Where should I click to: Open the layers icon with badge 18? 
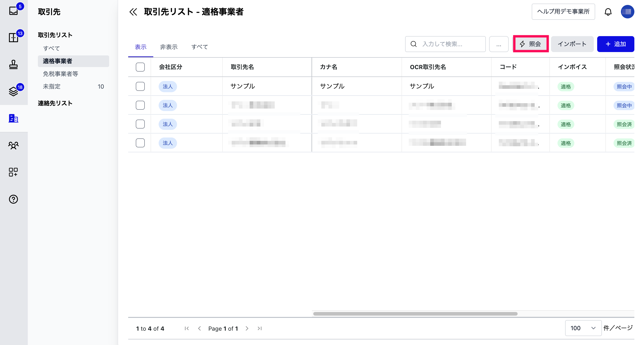tap(13, 91)
